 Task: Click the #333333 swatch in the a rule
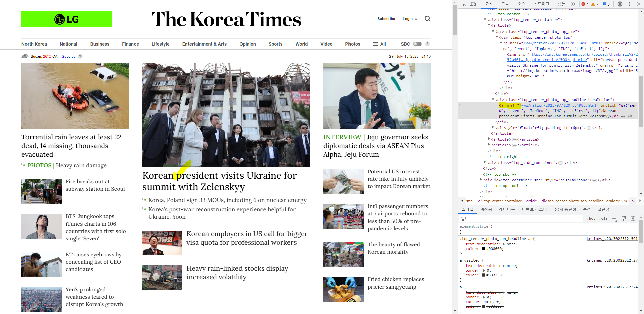(x=484, y=306)
